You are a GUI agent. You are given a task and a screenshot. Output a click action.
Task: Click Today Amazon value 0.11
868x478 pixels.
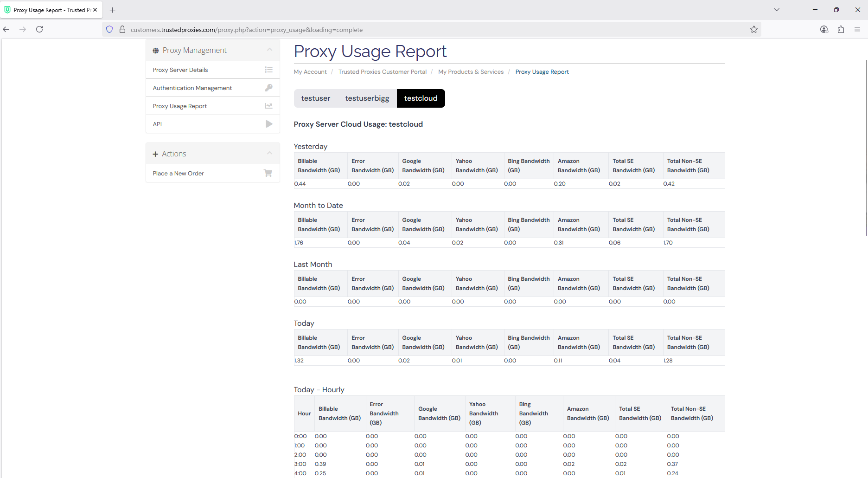558,361
